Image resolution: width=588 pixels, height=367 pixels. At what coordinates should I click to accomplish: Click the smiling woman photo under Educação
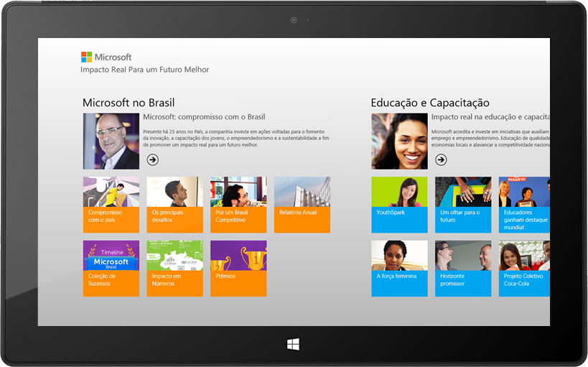point(399,141)
